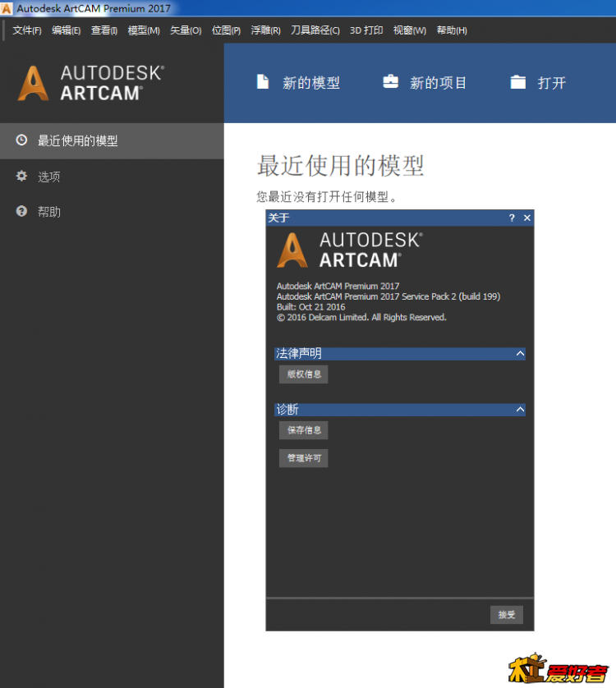Open the 刀具路径(C) menu
The height and width of the screenshot is (688, 616).
pos(315,30)
